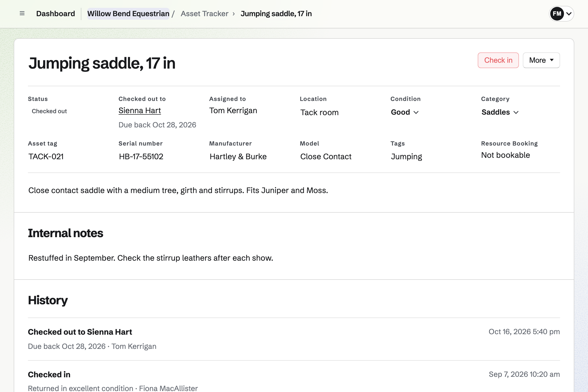Click manufacturer 'Hartley & Burke'
The width and height of the screenshot is (588, 392).
point(238,157)
